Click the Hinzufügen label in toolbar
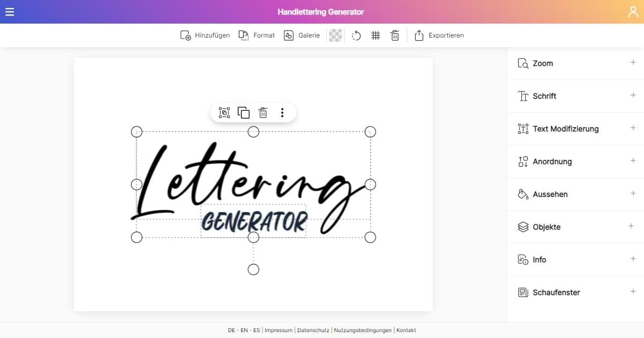This screenshot has height=338, width=644. [x=213, y=35]
